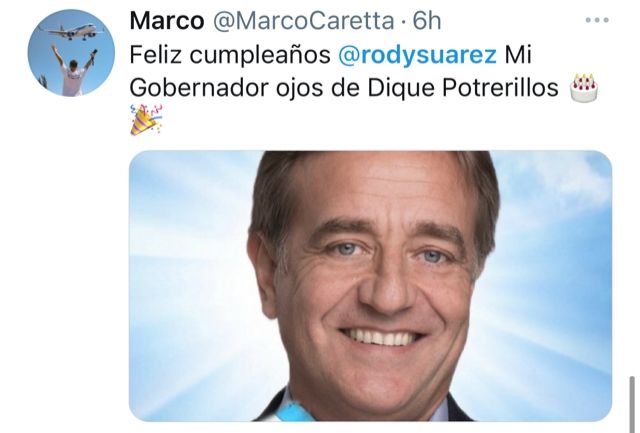Click the word Mi after the mention
Viewport: 640px width, 433px height.
point(518,54)
